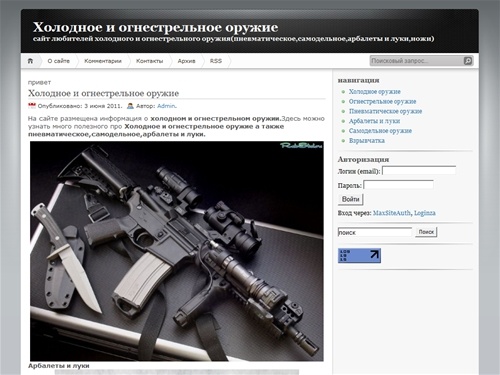Open 'Взрывчатка' sidebar link
The image size is (500, 375).
[367, 141]
